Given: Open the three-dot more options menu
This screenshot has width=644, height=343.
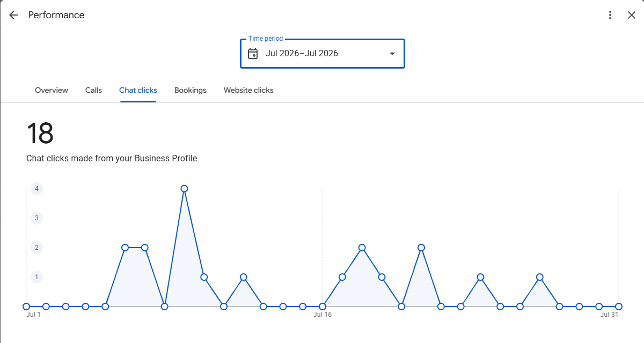Looking at the screenshot, I should [610, 15].
